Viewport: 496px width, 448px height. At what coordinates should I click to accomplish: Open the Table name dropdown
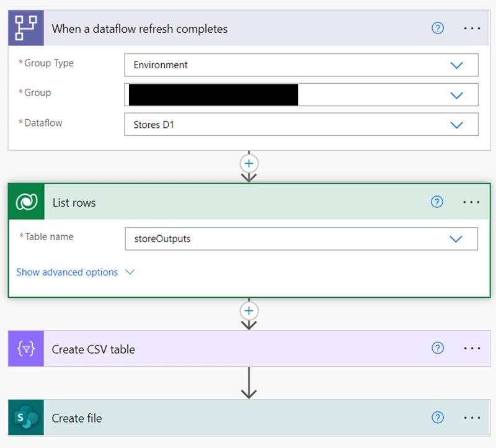(x=457, y=238)
